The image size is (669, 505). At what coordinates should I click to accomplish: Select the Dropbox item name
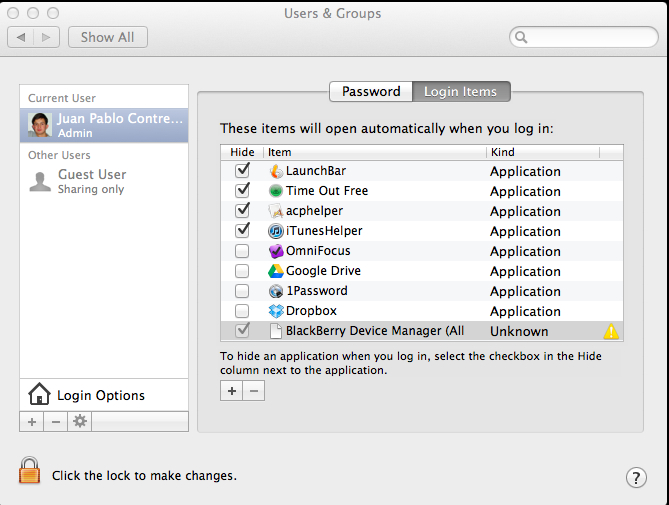[311, 311]
